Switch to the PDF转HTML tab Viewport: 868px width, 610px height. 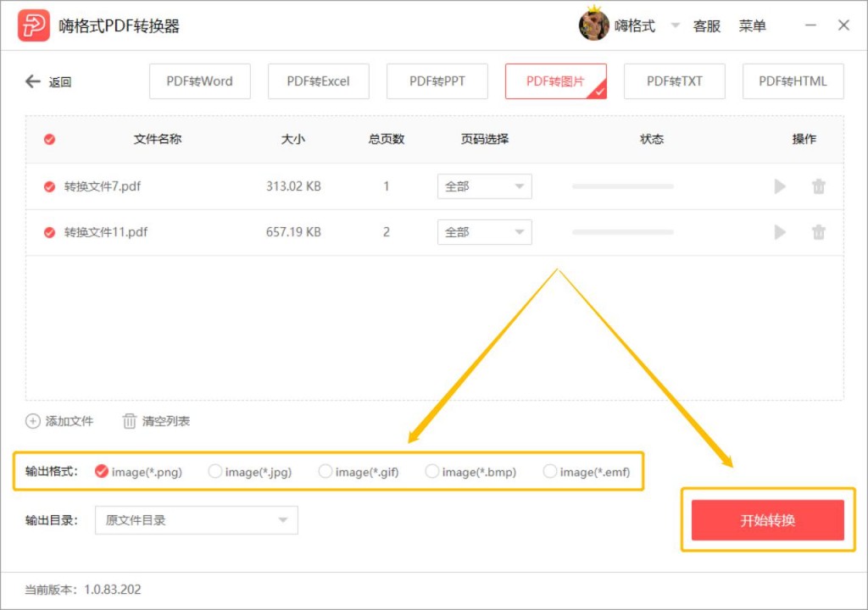[x=793, y=81]
